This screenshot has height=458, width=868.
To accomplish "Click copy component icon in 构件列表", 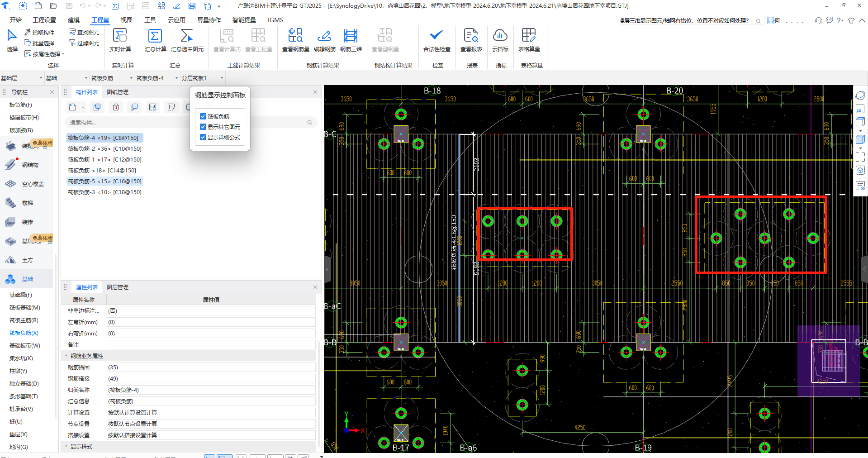I will tap(97, 107).
